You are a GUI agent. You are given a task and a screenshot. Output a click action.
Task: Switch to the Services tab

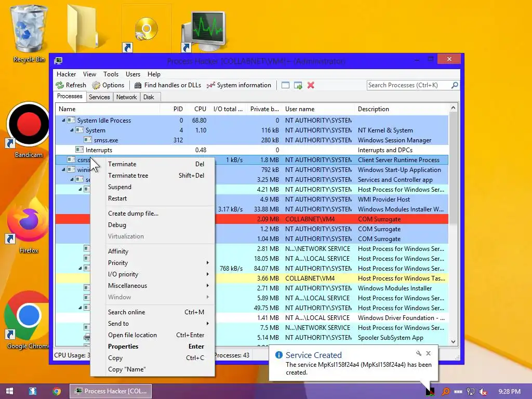click(x=99, y=97)
